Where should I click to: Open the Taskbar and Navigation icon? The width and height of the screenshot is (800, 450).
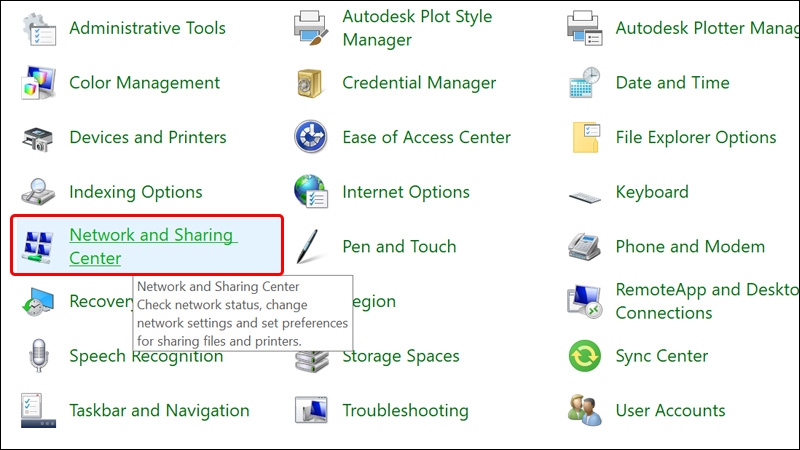38,411
